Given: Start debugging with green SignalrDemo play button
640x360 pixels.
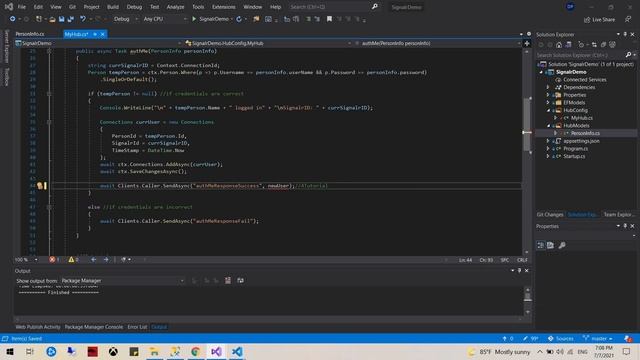Looking at the screenshot, I should [x=210, y=19].
